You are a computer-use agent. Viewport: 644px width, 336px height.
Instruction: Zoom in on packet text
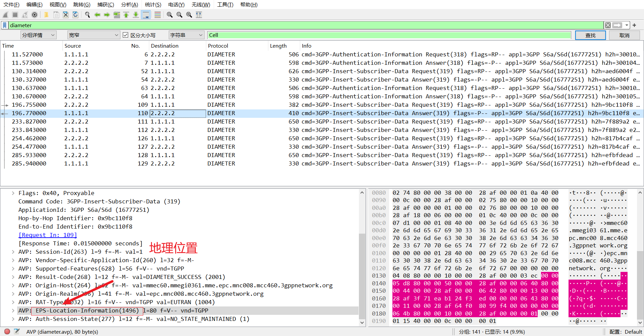tap(170, 15)
